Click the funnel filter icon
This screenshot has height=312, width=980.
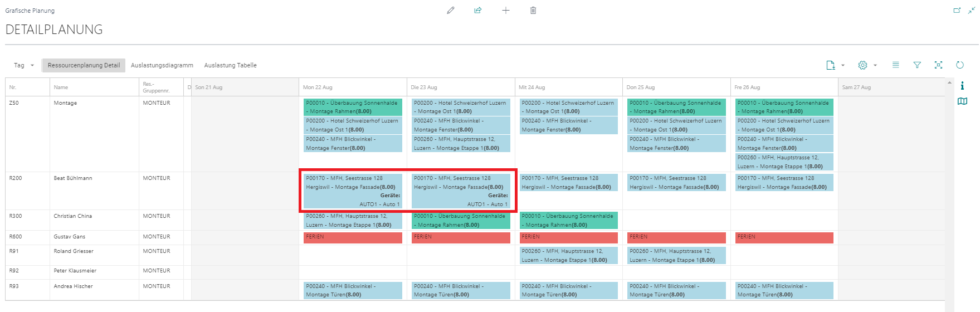tap(917, 65)
